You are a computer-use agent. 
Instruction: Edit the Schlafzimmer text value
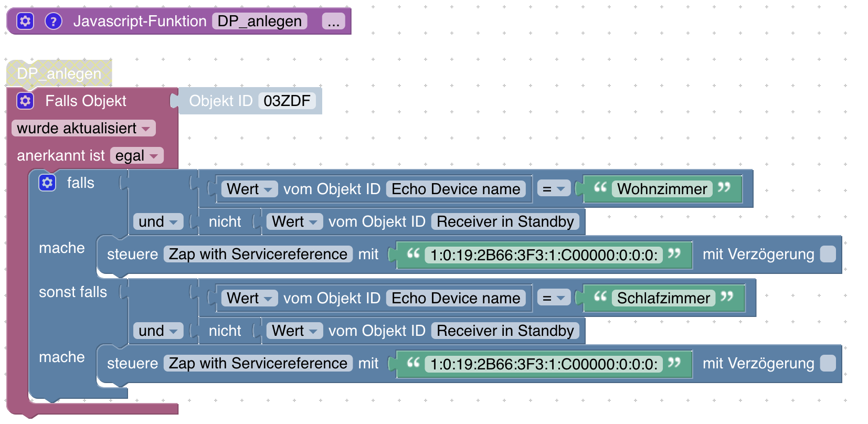(x=663, y=298)
